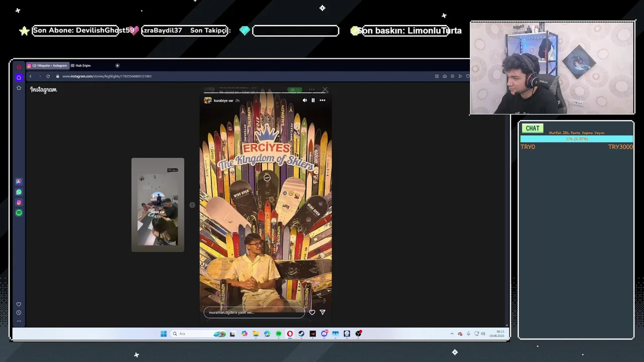Switch to Hızlı Erişim tab
The height and width of the screenshot is (362, 644).
(80, 65)
